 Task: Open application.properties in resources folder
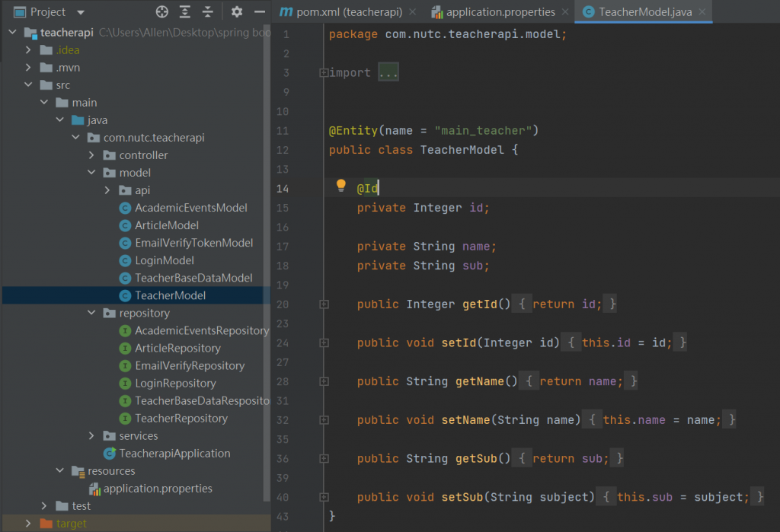(158, 489)
